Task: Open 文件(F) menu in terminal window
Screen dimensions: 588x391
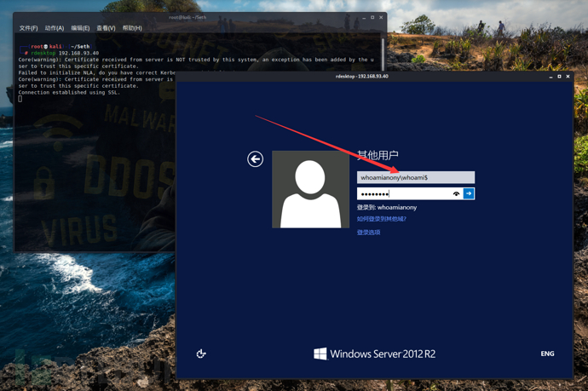Action: pyautogui.click(x=28, y=28)
